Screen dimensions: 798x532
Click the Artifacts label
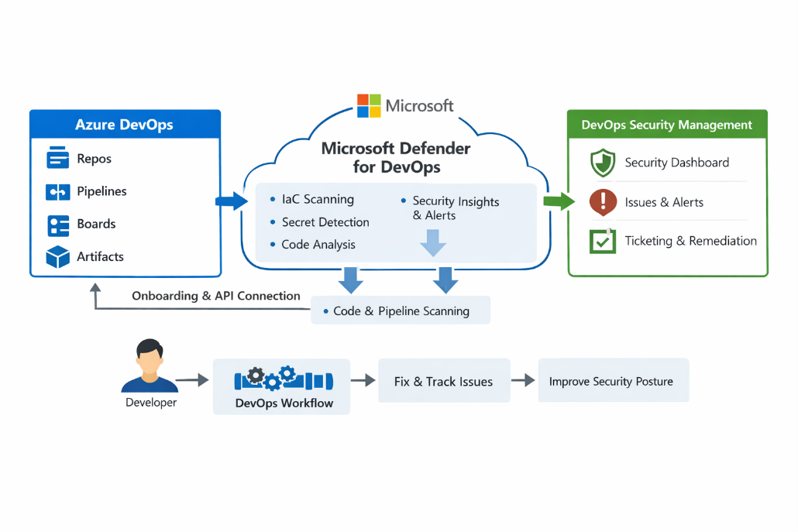tap(100, 256)
